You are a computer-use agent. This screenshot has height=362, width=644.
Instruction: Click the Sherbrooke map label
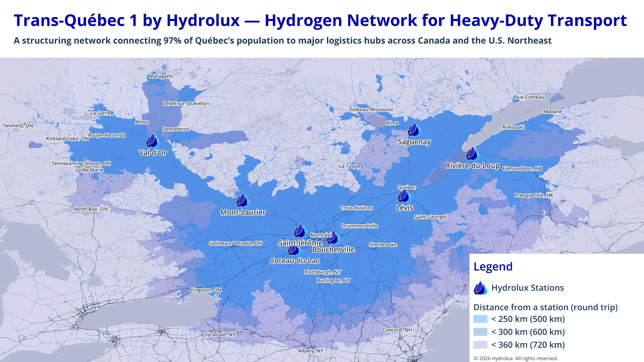pyautogui.click(x=383, y=244)
